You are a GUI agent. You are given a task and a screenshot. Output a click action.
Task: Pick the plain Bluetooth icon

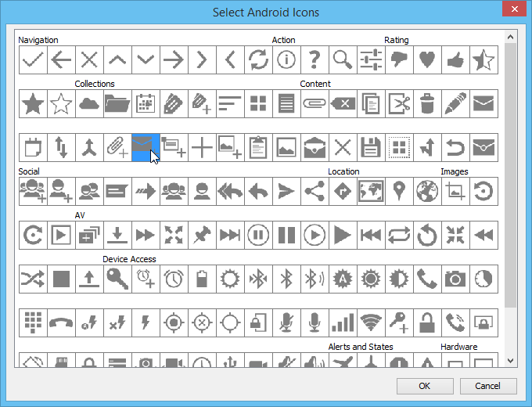(x=286, y=279)
